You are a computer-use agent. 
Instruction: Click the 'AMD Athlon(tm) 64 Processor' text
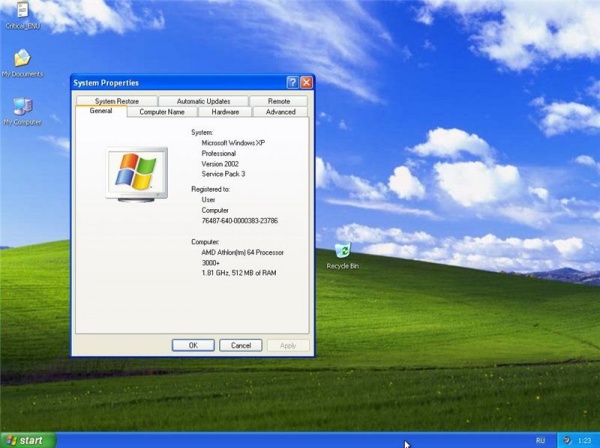tap(242, 253)
